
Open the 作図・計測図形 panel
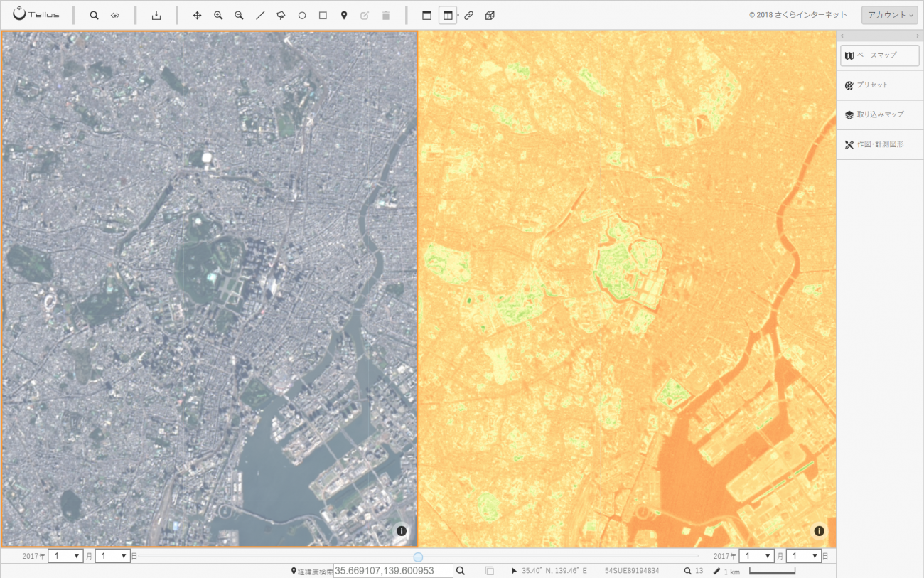(880, 144)
